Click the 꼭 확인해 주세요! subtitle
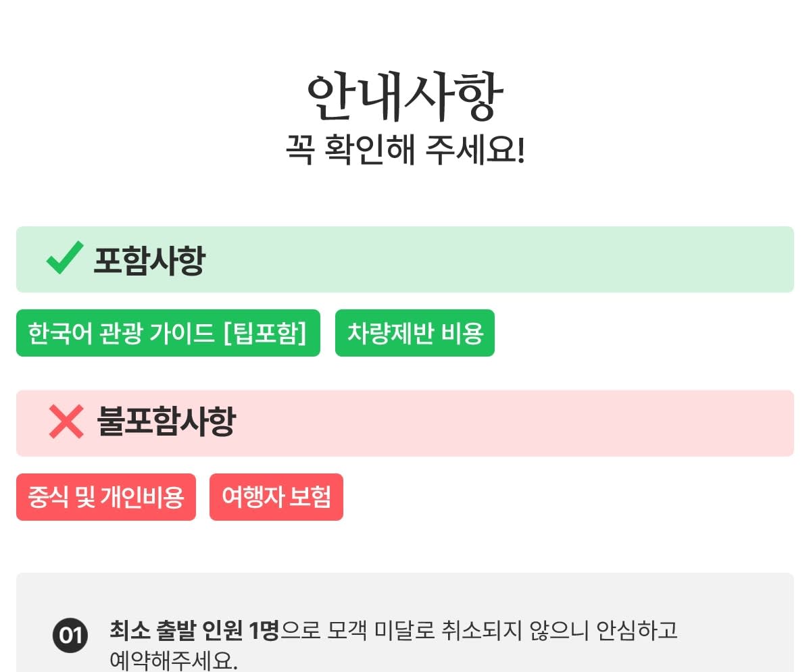Screen dimensions: 811x672 [405, 150]
